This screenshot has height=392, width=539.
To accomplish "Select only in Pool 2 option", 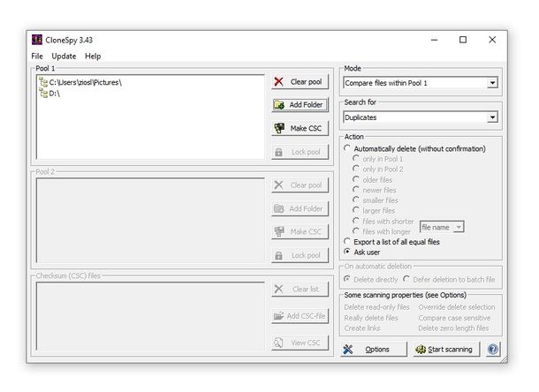I will [x=356, y=169].
